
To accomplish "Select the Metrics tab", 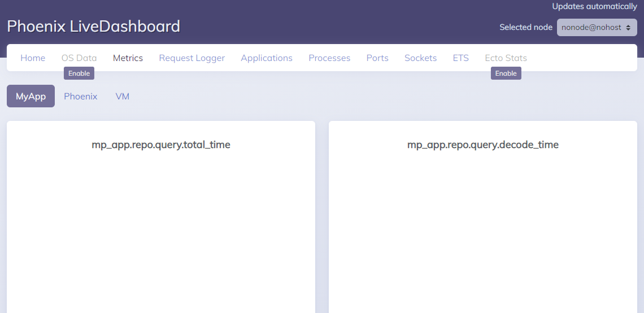I will tap(128, 58).
